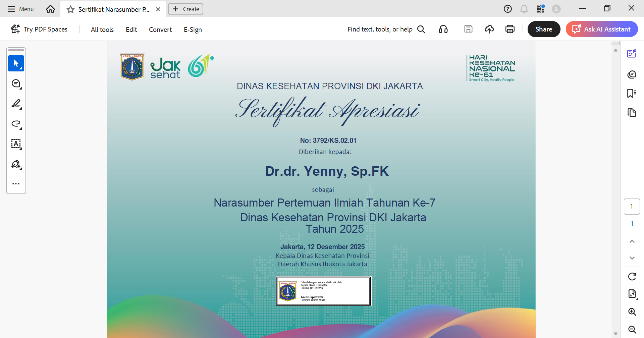Activate the text box selection tool
Screen dimensions: 644x338
click(16, 144)
